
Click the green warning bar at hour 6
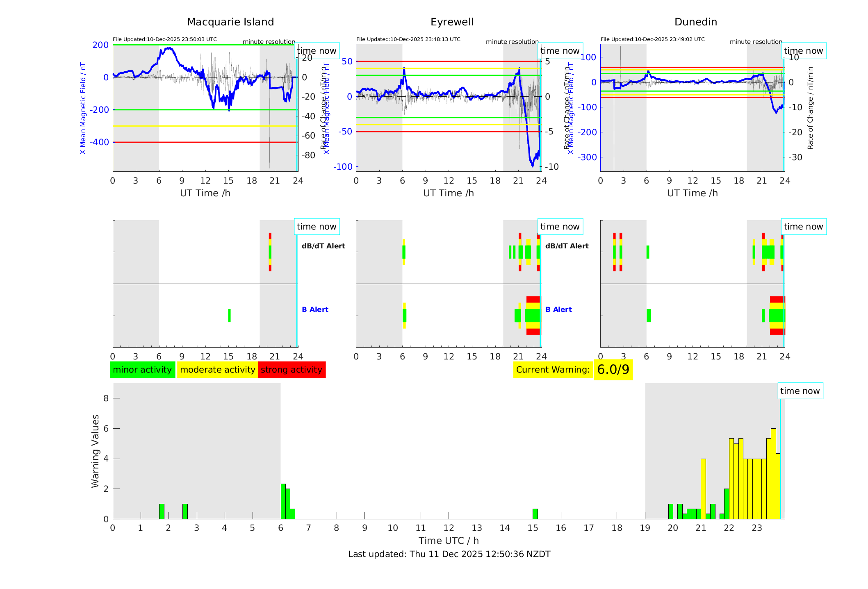[x=283, y=502]
